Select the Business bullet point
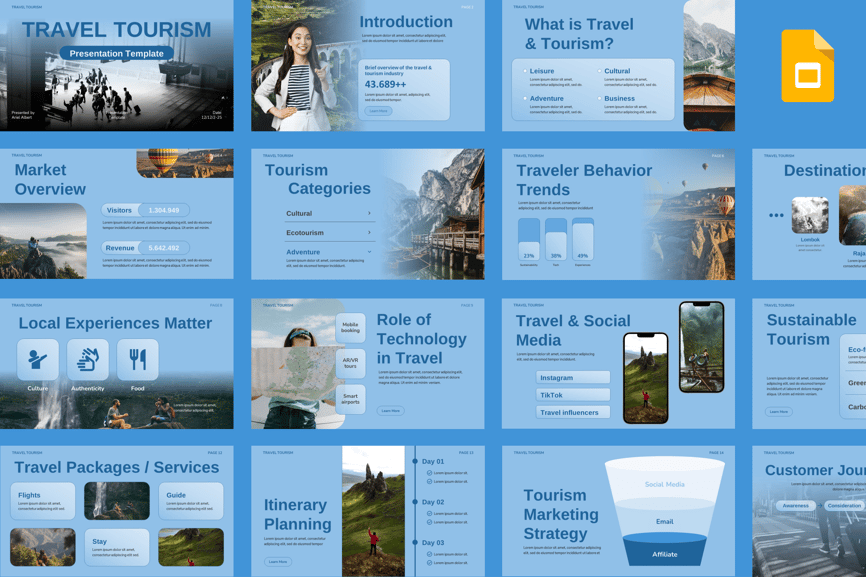Viewport: 866px width, 577px height. [600, 99]
